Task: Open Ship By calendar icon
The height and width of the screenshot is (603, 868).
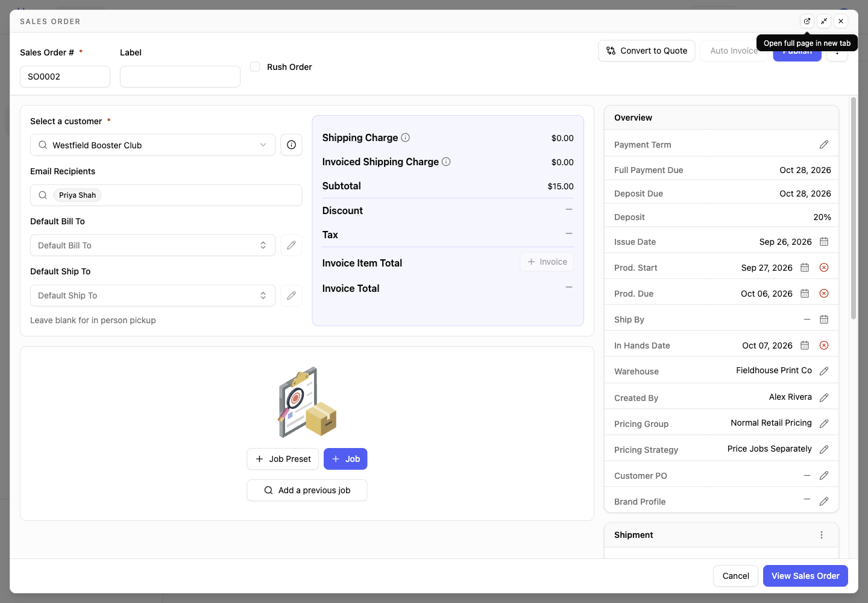Action: coord(824,320)
